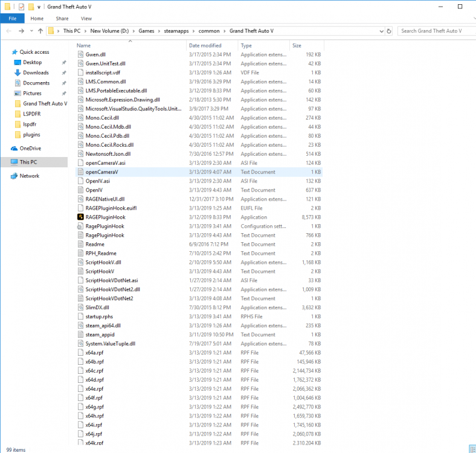Click the New folder icon in title bar
476x453 pixels.
(31, 7)
